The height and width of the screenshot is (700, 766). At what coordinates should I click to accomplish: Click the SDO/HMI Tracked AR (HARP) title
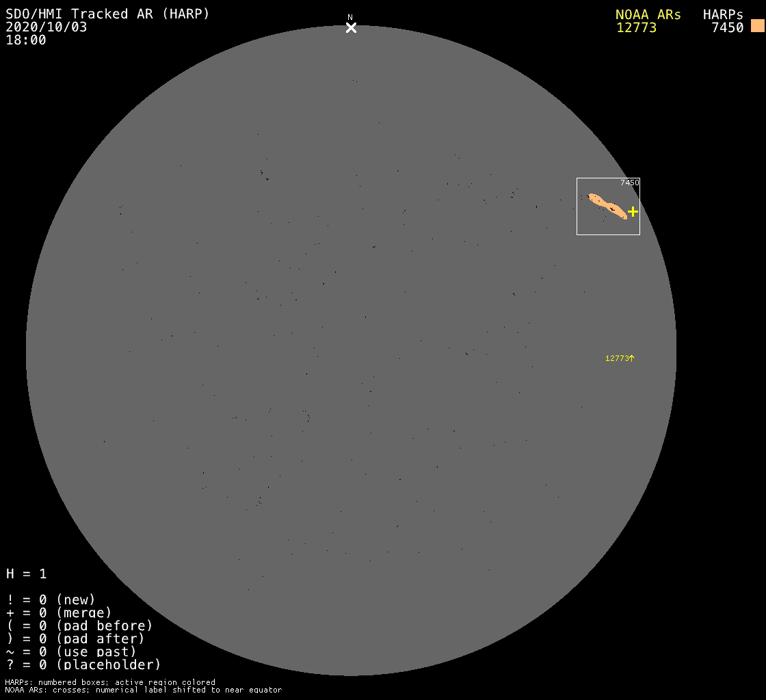[107, 14]
